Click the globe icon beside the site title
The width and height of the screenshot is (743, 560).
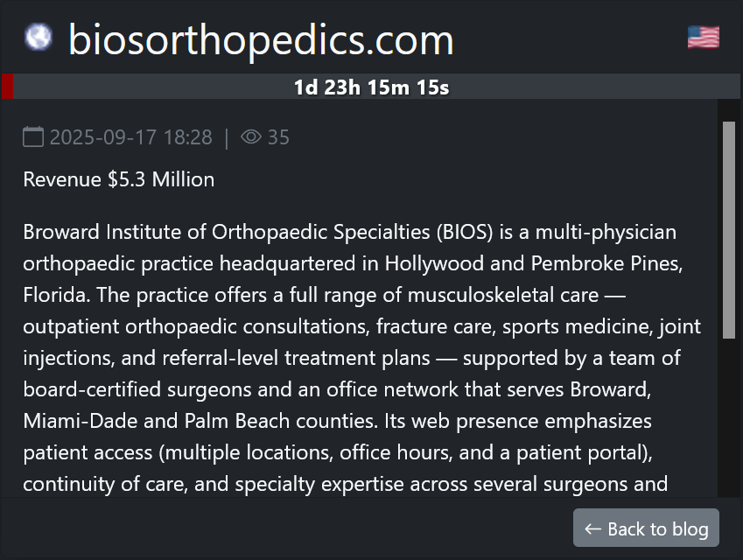pyautogui.click(x=39, y=37)
